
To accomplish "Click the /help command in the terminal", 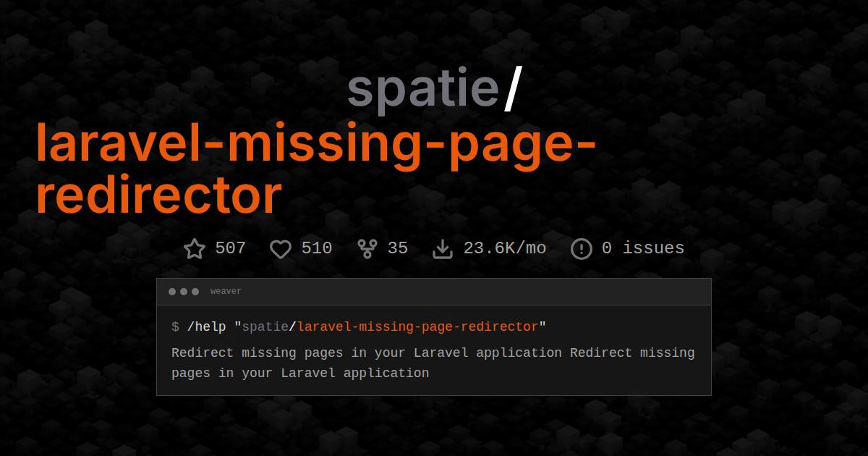I will point(207,326).
